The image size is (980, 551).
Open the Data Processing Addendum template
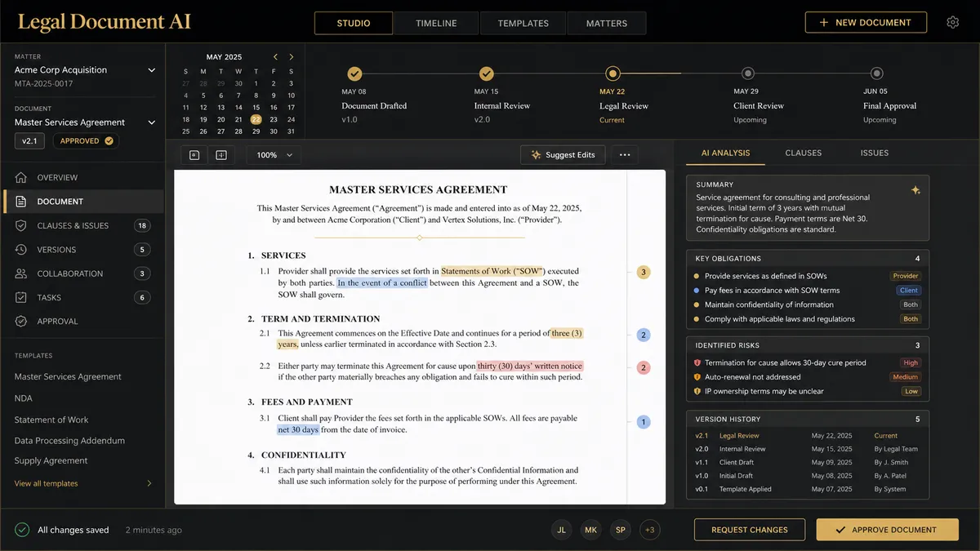pyautogui.click(x=69, y=441)
